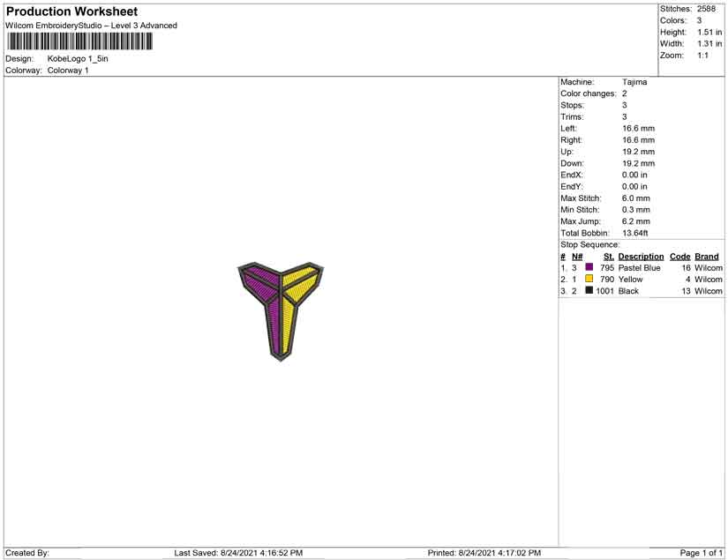Click the 'Pastel Blue' description
Viewport: 728px width, 560px height.
(640, 268)
